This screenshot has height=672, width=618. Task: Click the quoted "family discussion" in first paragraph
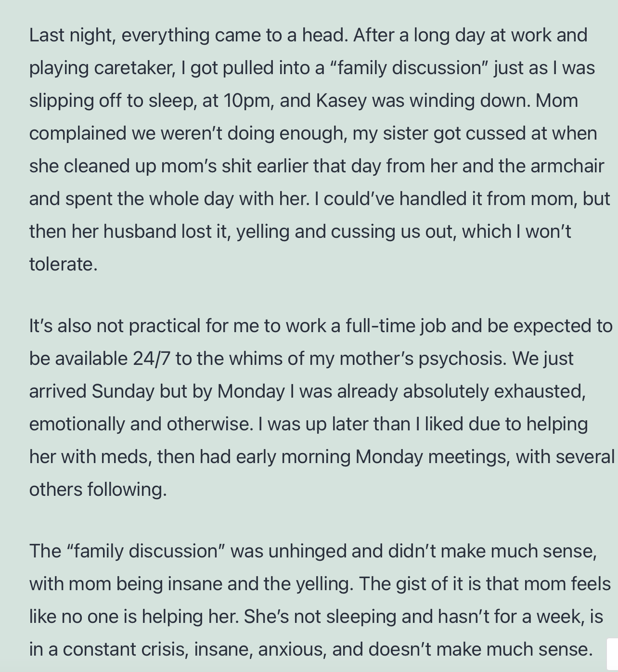pos(409,68)
